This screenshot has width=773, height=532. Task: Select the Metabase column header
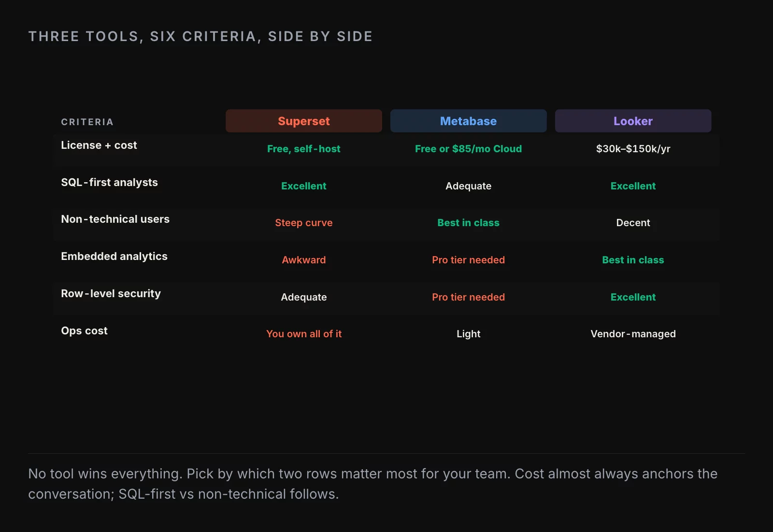468,121
